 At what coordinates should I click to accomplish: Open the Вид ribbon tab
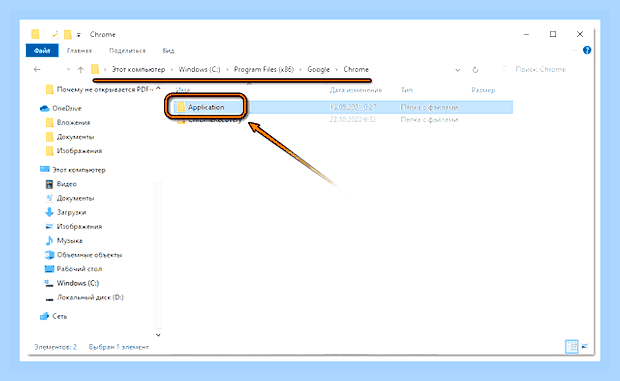168,51
